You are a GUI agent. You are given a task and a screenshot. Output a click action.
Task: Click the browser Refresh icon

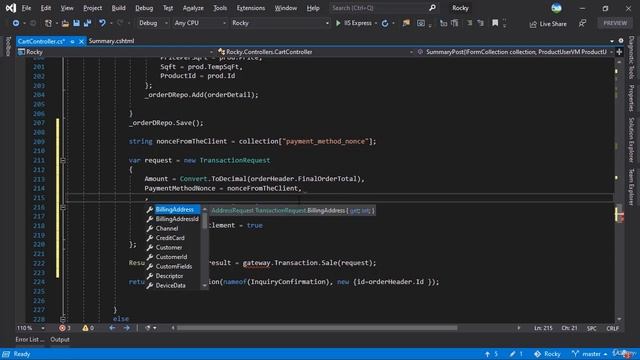point(384,23)
